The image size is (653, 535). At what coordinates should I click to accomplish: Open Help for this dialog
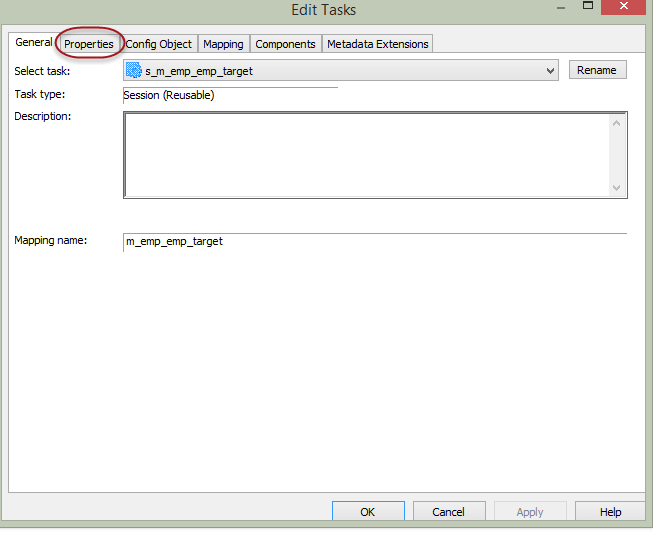(610, 512)
